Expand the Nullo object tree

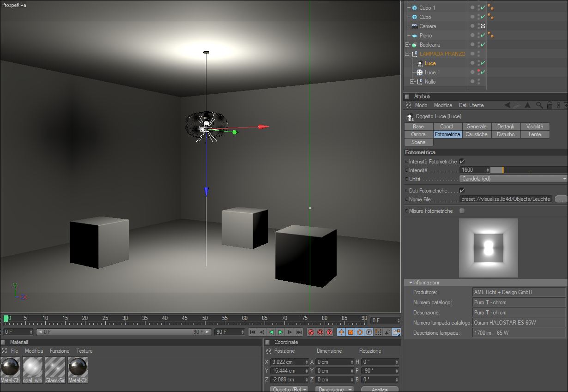(412, 82)
